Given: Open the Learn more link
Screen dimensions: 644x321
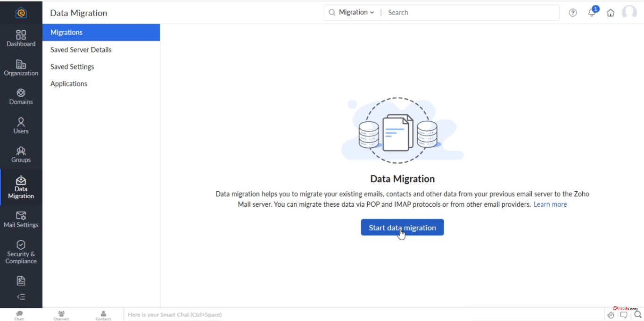Looking at the screenshot, I should tap(550, 204).
